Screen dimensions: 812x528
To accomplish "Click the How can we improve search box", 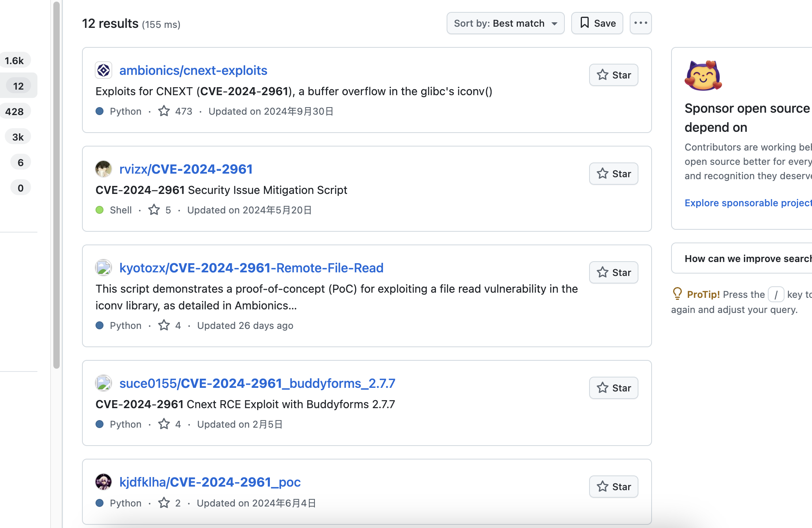I will [x=742, y=258].
